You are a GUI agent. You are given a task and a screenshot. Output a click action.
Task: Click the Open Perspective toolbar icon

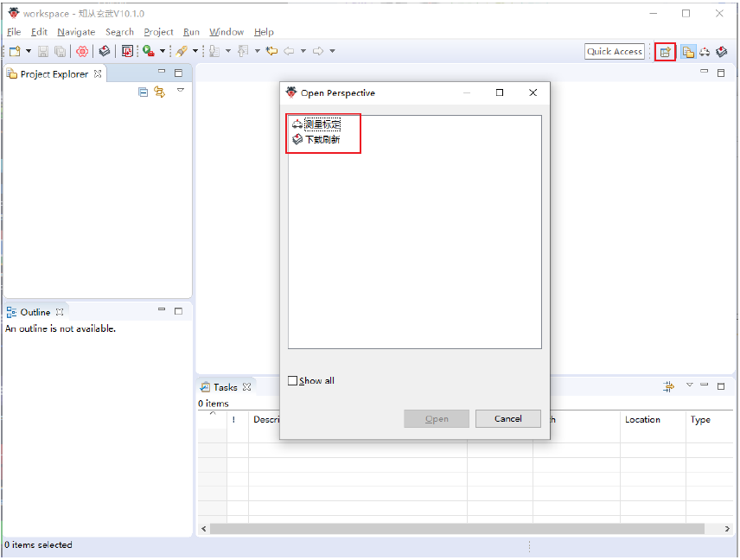point(665,52)
